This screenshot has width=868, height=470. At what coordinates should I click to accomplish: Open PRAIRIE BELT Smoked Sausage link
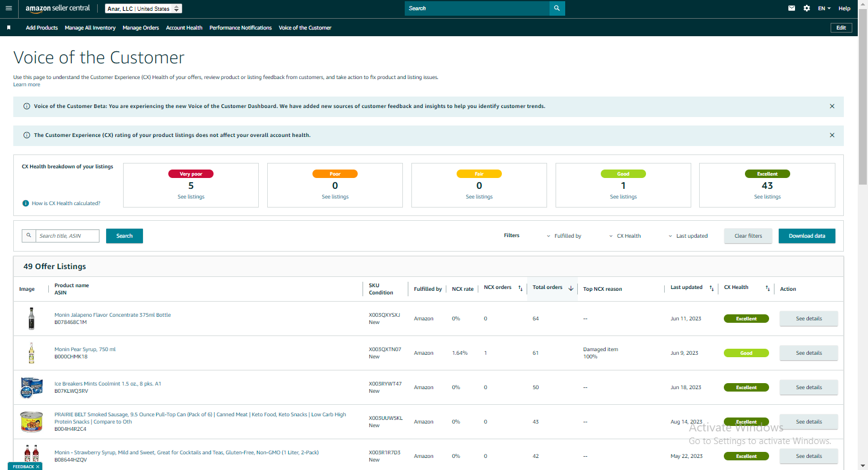click(x=200, y=418)
